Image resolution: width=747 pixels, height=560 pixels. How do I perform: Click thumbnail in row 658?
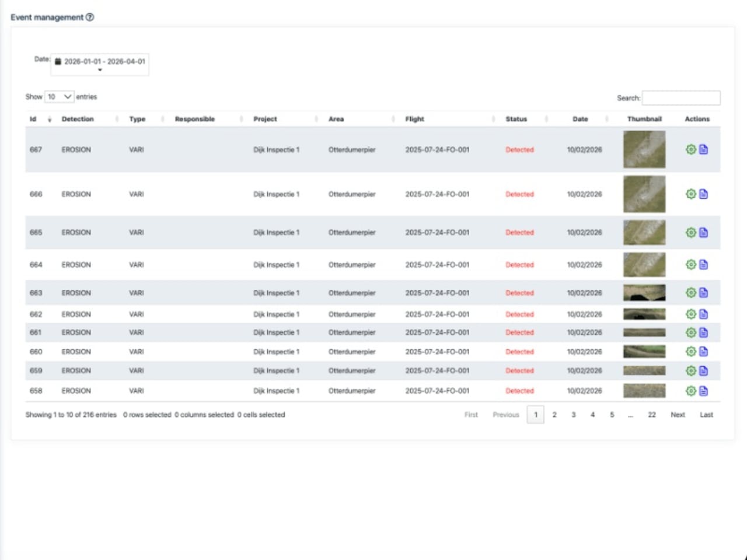pos(644,390)
